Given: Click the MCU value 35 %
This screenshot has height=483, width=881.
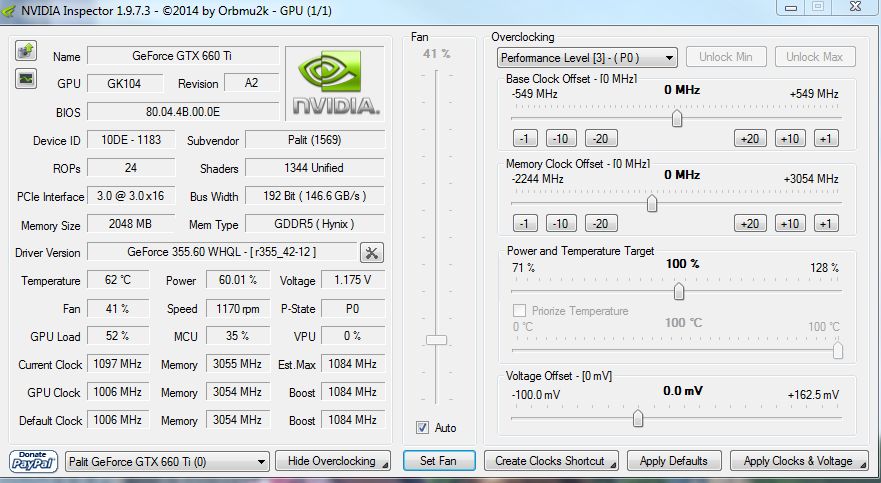Looking at the screenshot, I should (x=238, y=336).
